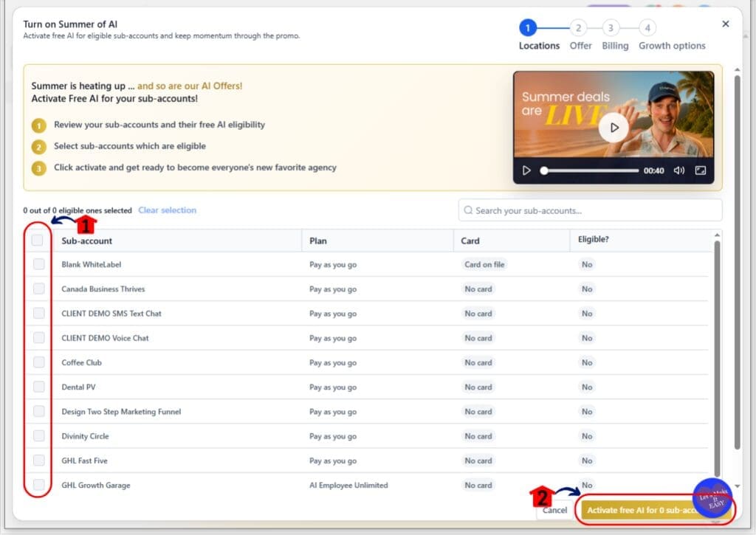756x535 pixels.
Task: Click the dialog scrollbar up arrow
Action: [x=738, y=70]
